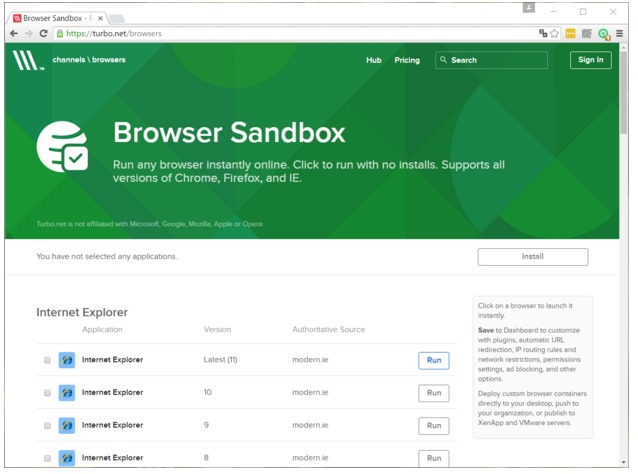Screen dimensions: 638x474
Task: Open the Pricing page link
Action: 407,60
